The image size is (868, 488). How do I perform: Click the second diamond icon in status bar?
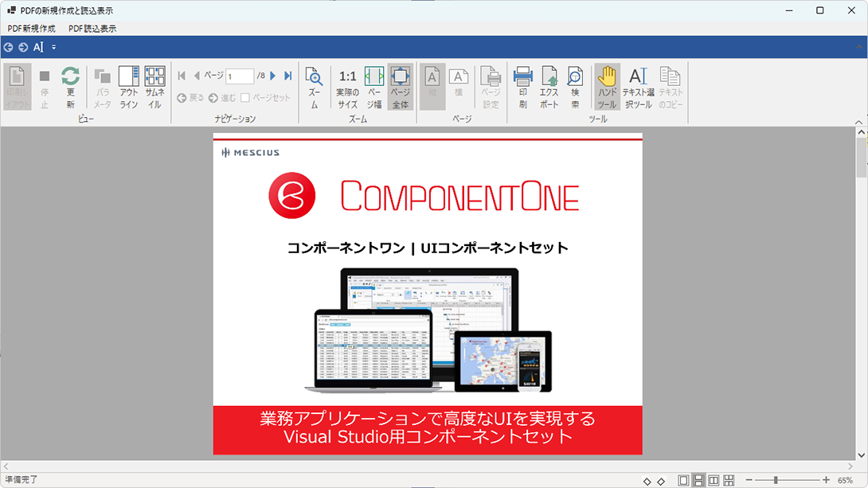(x=661, y=481)
